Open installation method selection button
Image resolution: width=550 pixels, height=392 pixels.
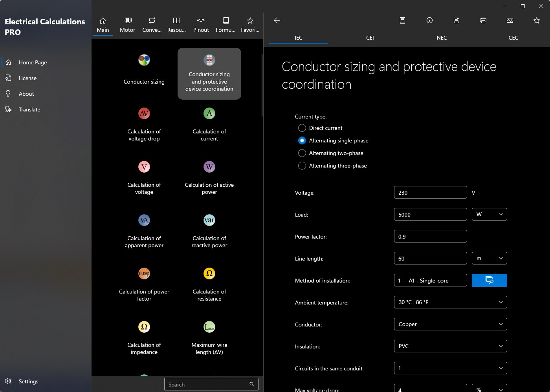pyautogui.click(x=489, y=280)
